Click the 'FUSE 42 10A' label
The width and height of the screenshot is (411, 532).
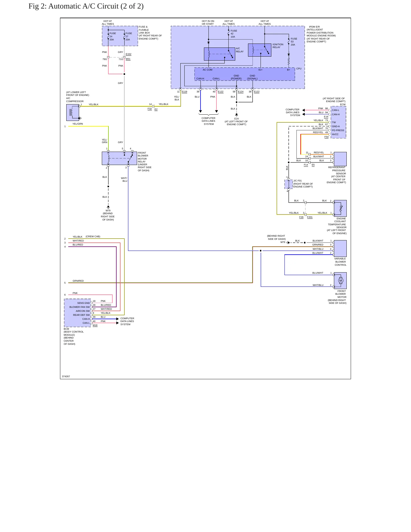pyautogui.click(x=234, y=34)
